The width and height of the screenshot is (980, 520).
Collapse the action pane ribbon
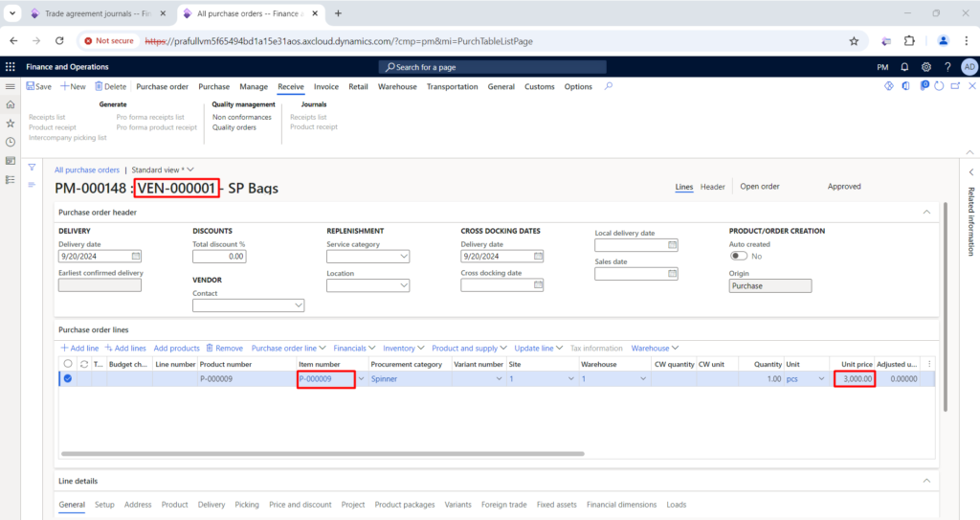pos(969,152)
